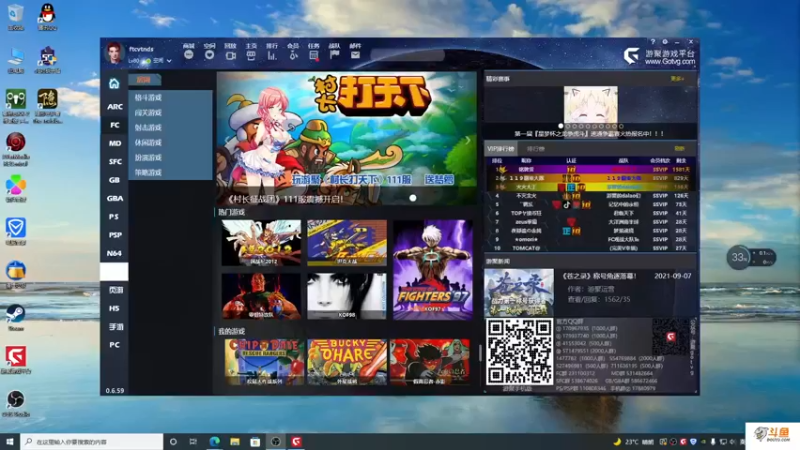Image resolution: width=800 pixels, height=450 pixels.
Task: Click the TOMCAT ranking row
Action: [x=590, y=248]
